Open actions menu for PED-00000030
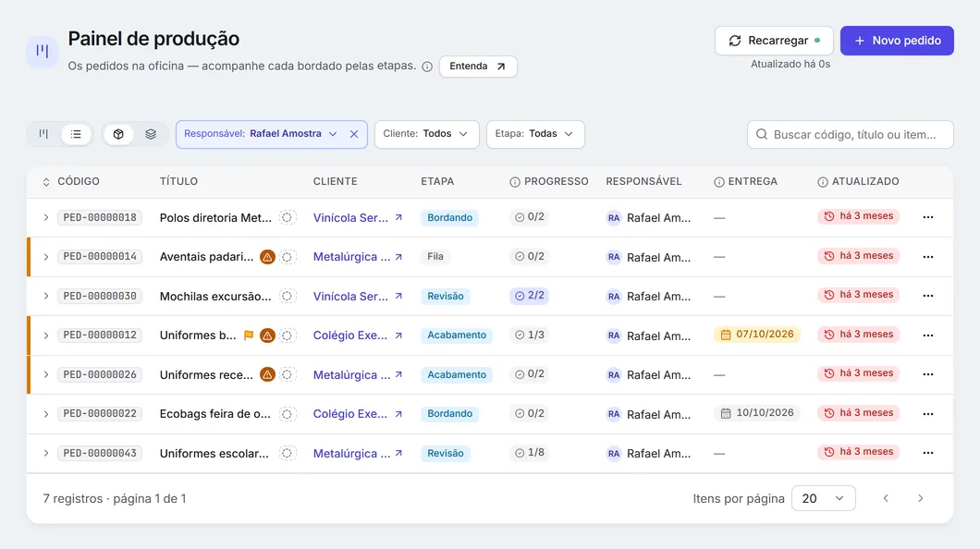The width and height of the screenshot is (980, 549). pos(928,296)
